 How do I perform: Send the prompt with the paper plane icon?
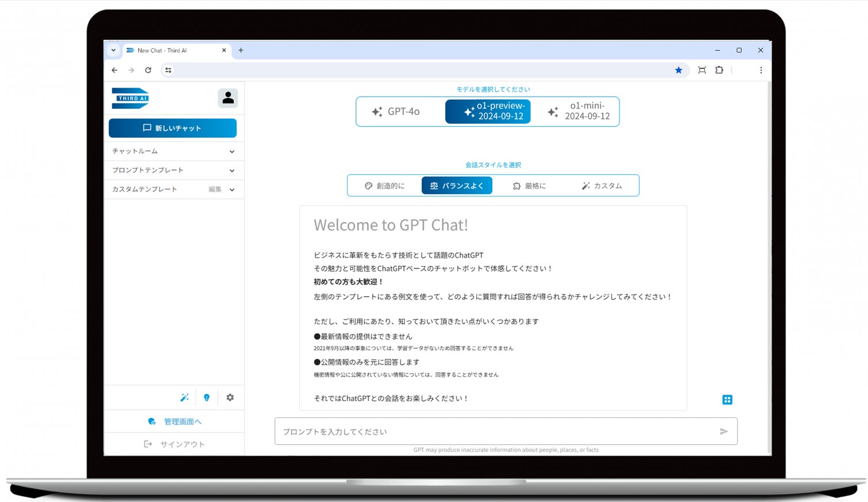click(724, 431)
